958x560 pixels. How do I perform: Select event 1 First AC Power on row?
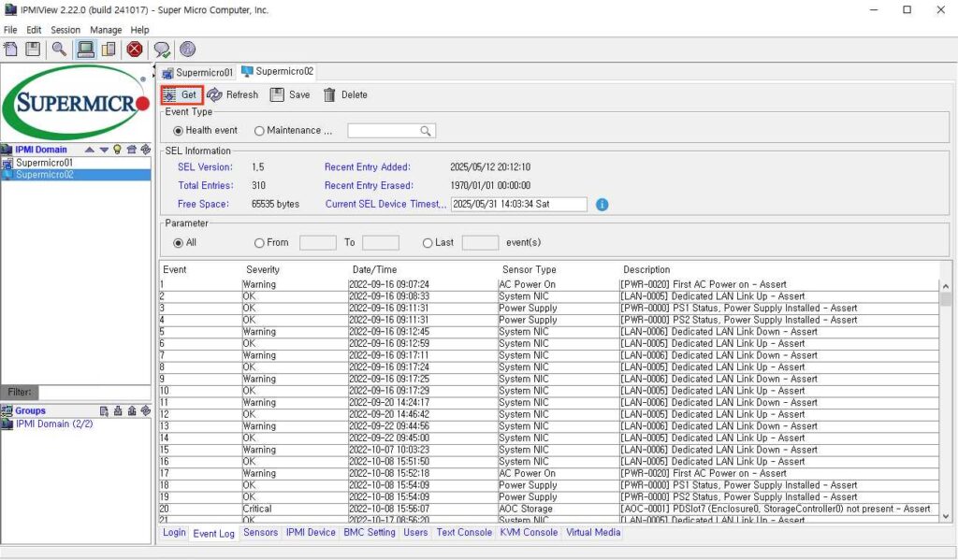(x=548, y=284)
